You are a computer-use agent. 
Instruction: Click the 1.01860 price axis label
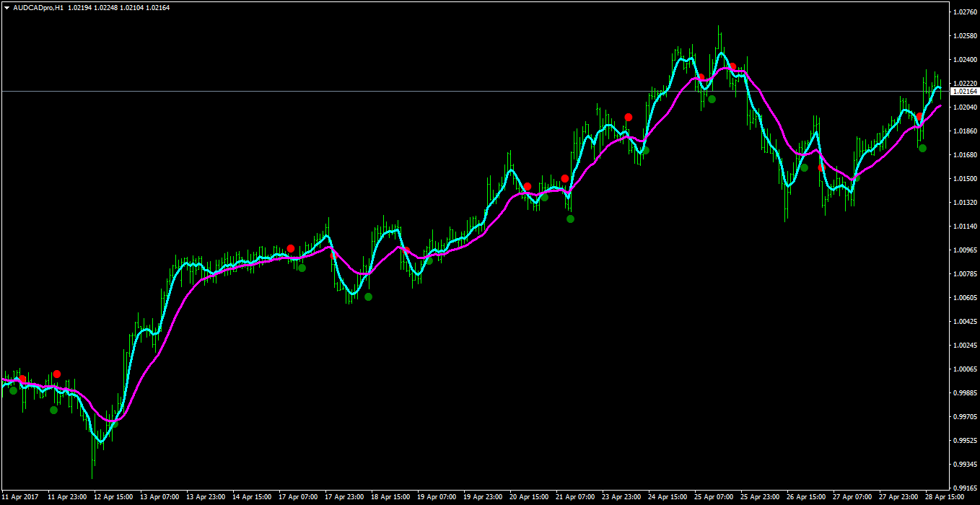point(965,131)
